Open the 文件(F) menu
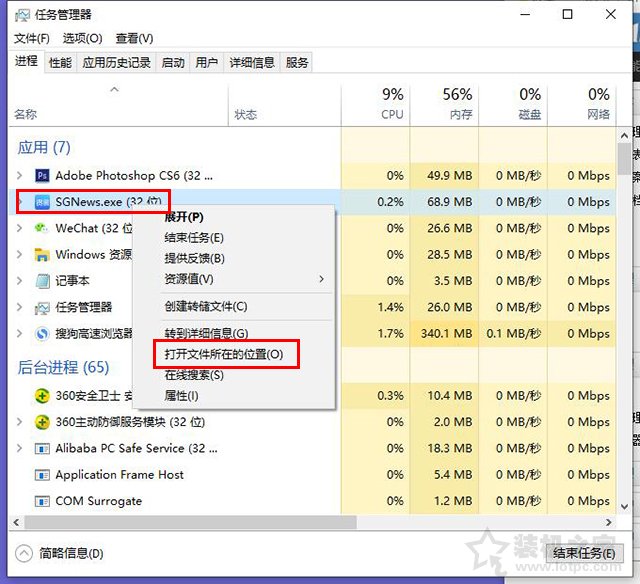The width and height of the screenshot is (640, 584). (32, 38)
